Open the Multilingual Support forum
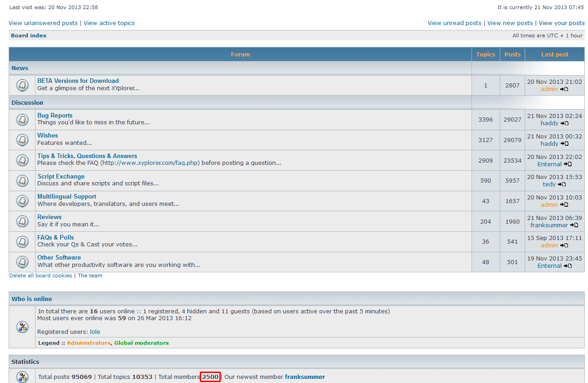Screen dimensions: 588x383 coord(66,197)
